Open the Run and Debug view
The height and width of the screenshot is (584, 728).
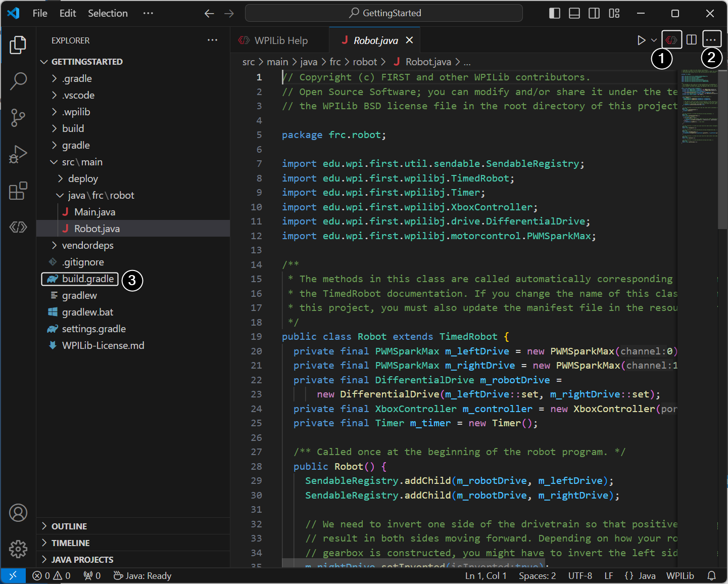[x=18, y=154]
